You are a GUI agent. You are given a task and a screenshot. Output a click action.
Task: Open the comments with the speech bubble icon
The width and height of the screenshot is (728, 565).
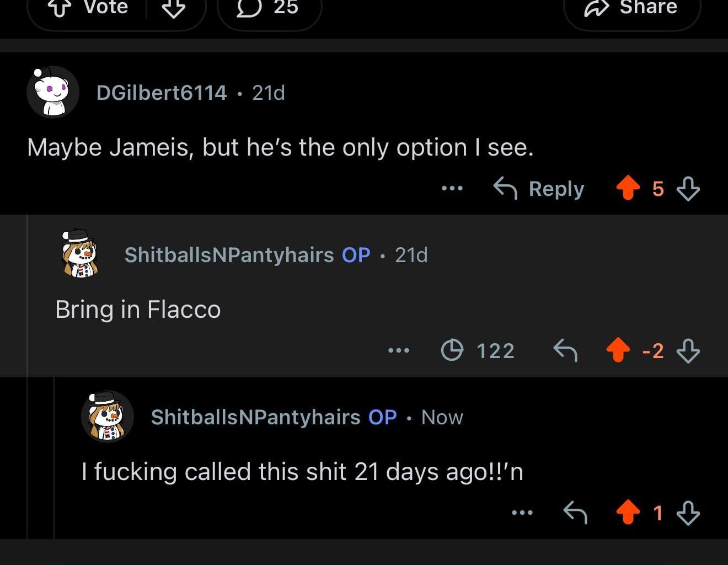pos(251,8)
